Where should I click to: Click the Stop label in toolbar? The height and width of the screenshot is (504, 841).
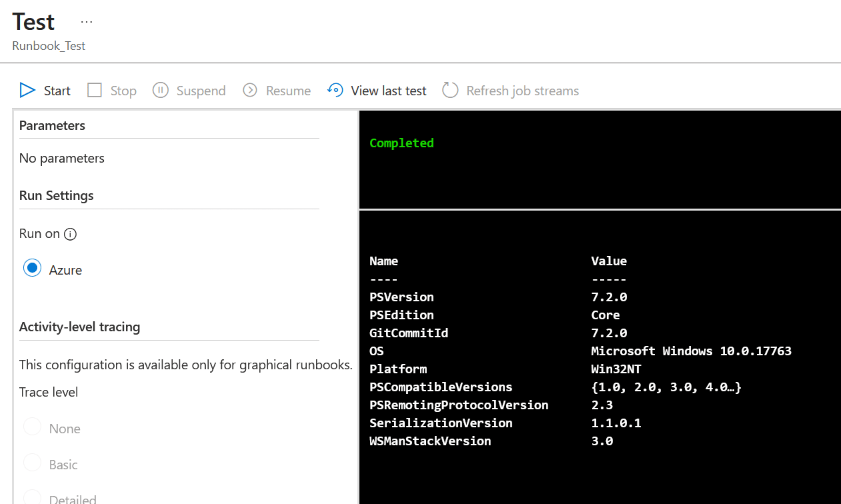pos(123,91)
